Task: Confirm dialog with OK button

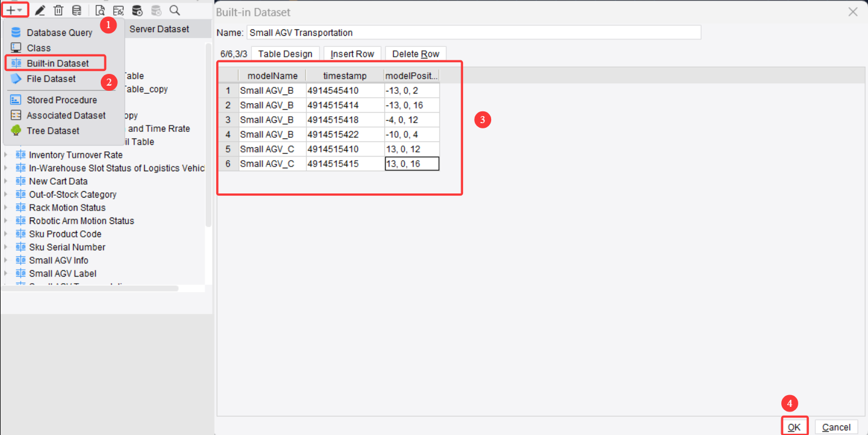Action: (x=794, y=427)
